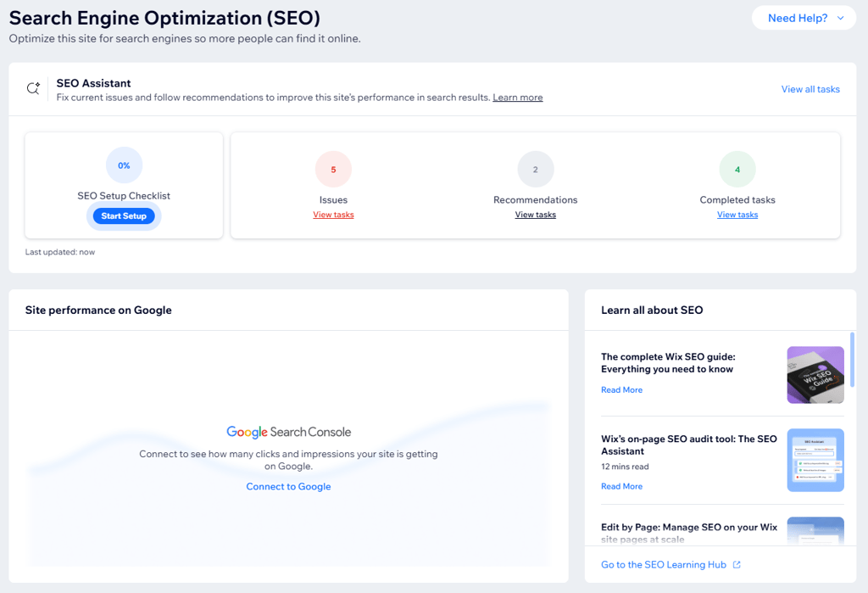Image resolution: width=868 pixels, height=593 pixels.
Task: Click the Site performance on Google heading
Action: click(x=98, y=310)
